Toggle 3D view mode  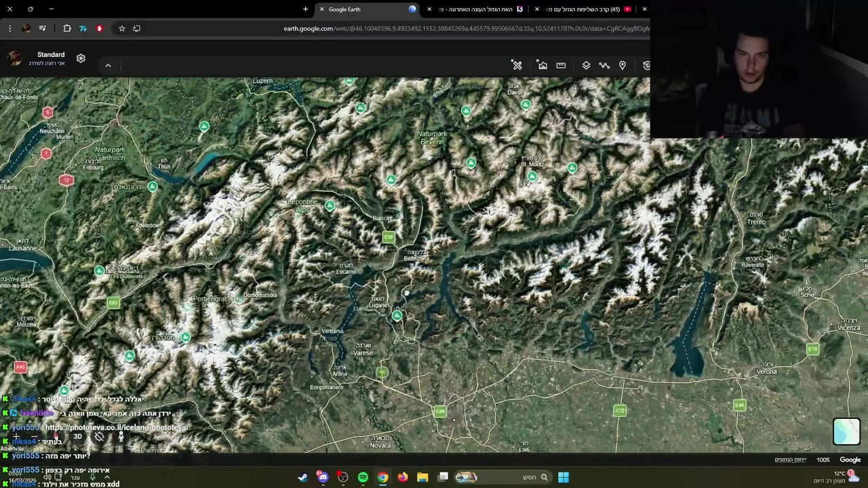click(77, 437)
